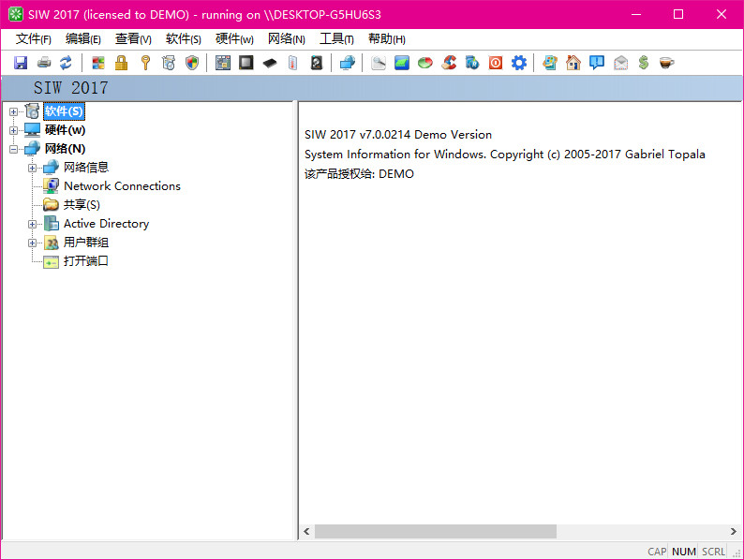Viewport: 744px width, 560px height.
Task: Open the 编辑(E) menu
Action: tap(83, 39)
